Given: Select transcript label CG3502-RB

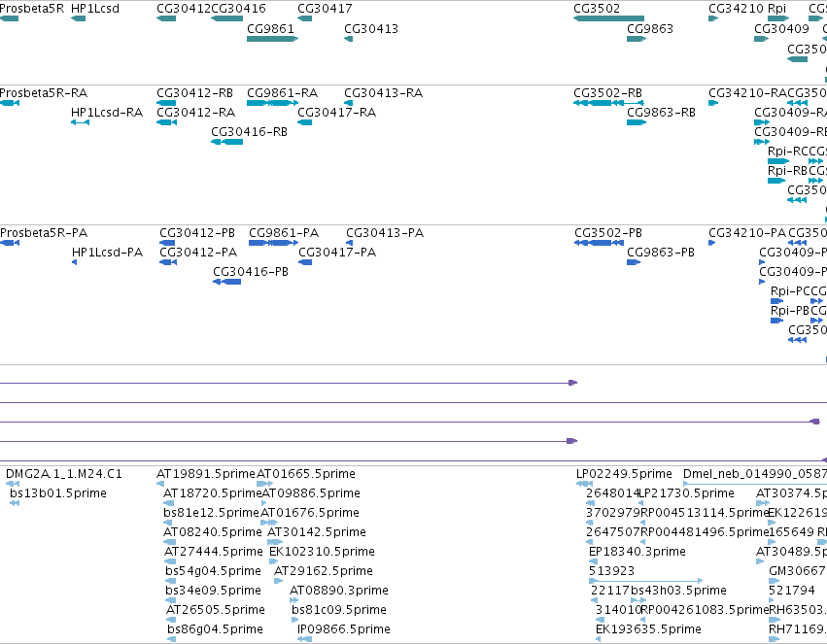Looking at the screenshot, I should 607,92.
